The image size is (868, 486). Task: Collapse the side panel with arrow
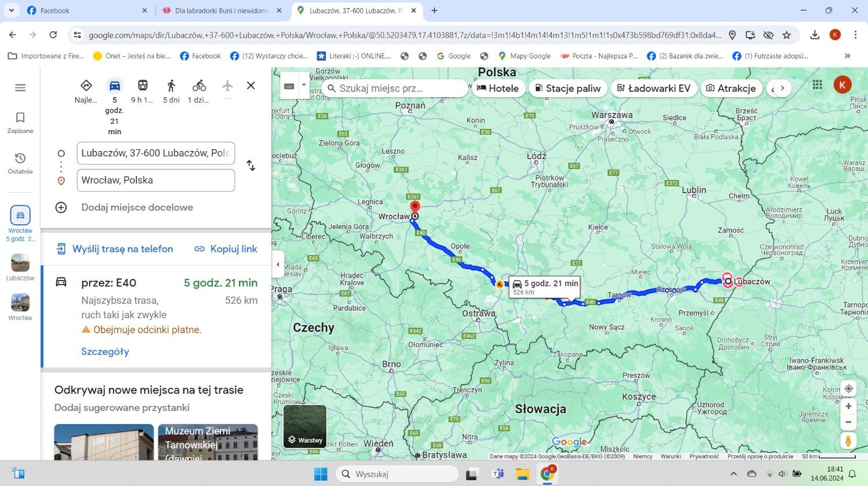point(278,264)
